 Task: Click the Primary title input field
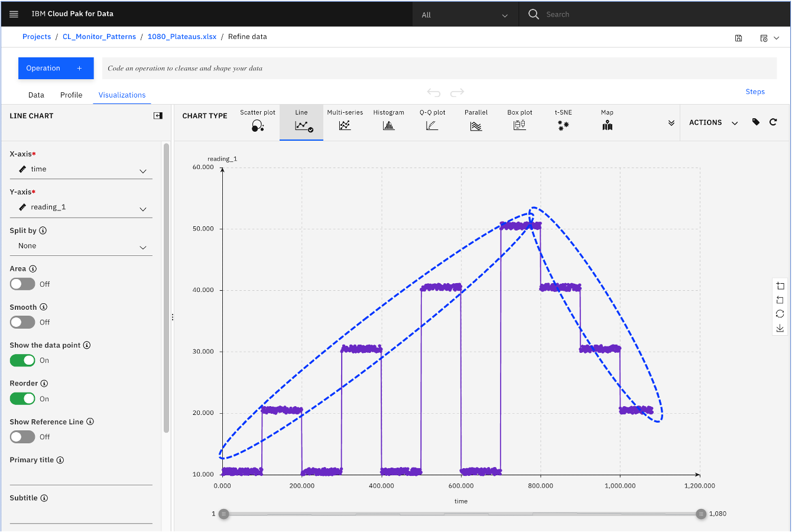pyautogui.click(x=81, y=476)
